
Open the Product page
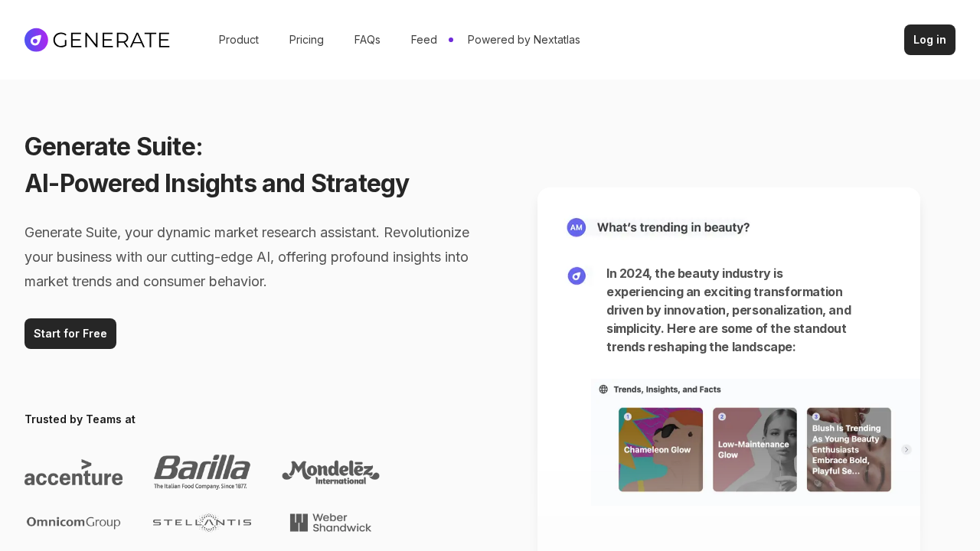pyautogui.click(x=238, y=39)
